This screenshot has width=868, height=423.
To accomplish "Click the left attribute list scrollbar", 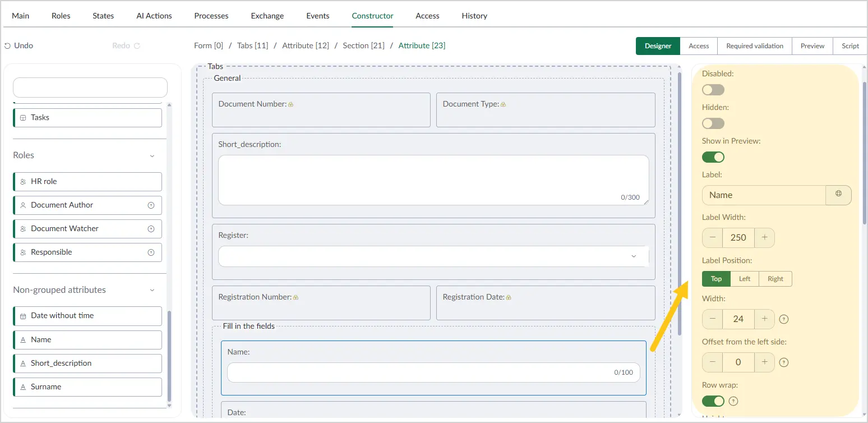I will 169,357.
